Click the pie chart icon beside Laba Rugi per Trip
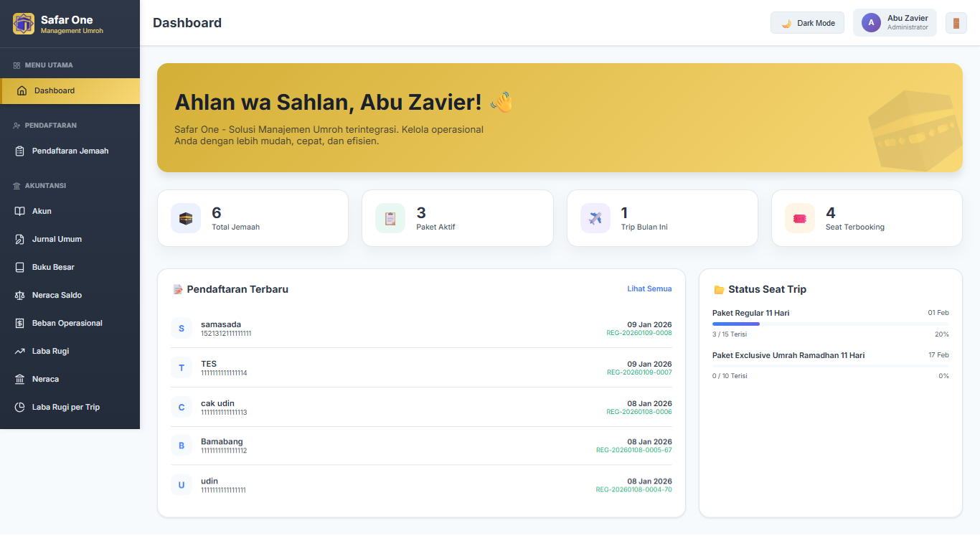980x536 pixels. pyautogui.click(x=20, y=407)
